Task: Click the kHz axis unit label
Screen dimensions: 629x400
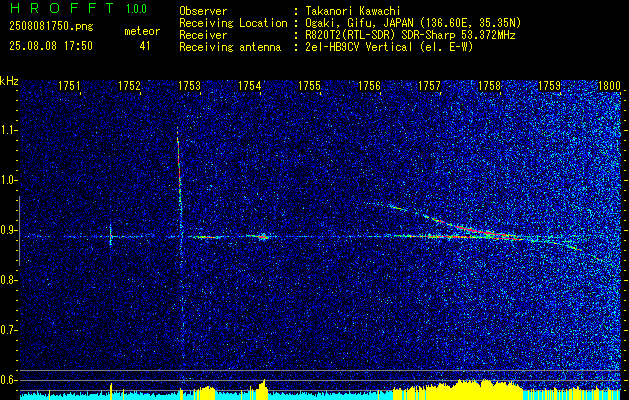Action: [x=9, y=81]
